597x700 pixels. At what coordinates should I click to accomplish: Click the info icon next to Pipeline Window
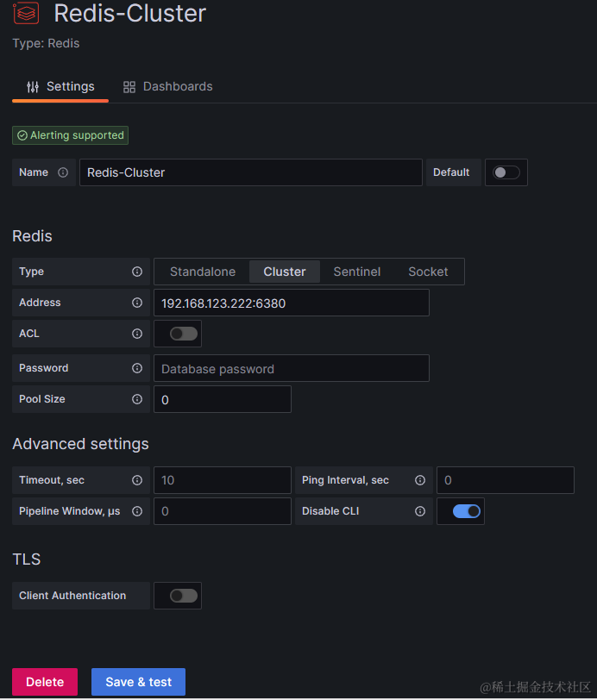[x=137, y=511]
